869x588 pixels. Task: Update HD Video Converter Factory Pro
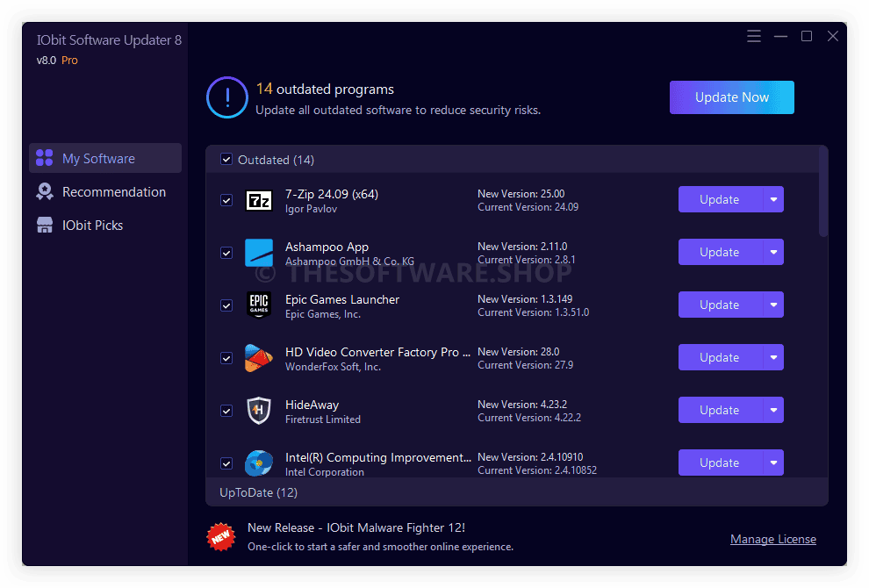coord(721,357)
